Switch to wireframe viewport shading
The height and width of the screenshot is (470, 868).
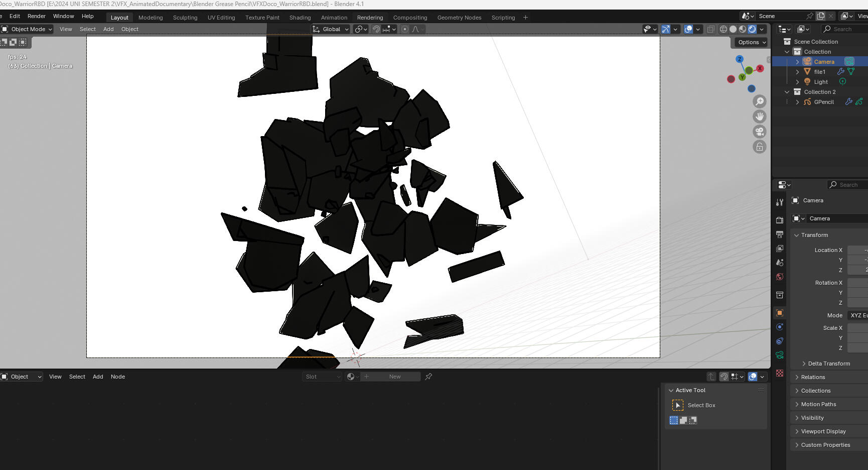click(x=724, y=29)
